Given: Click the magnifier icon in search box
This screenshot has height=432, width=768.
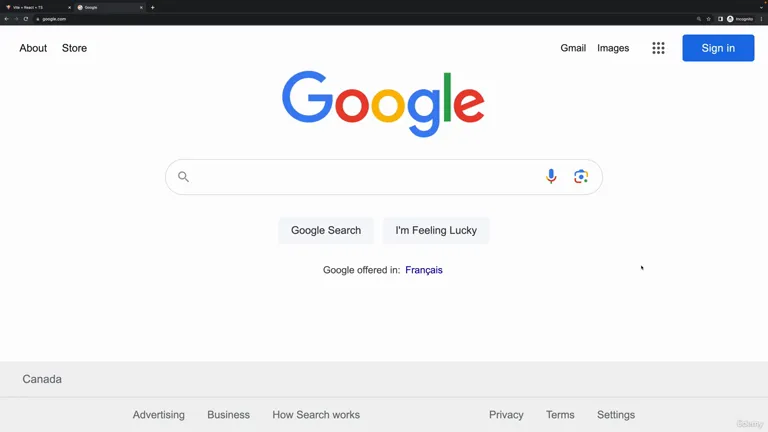Looking at the screenshot, I should click(x=183, y=177).
